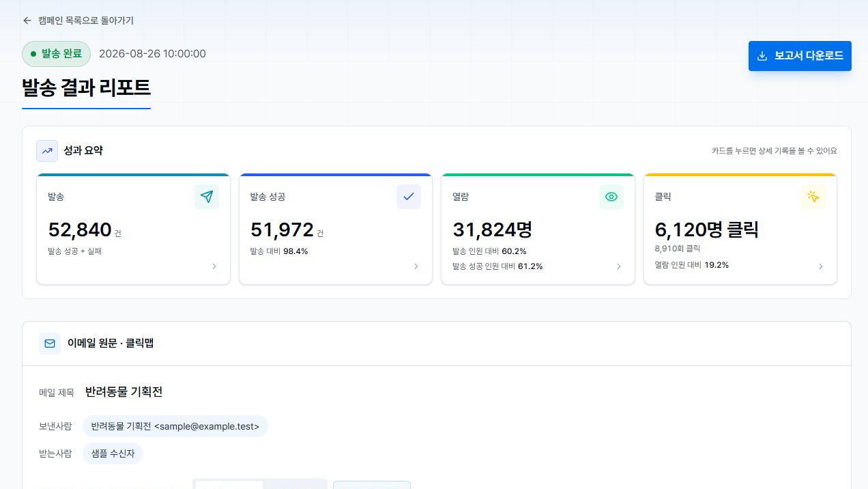Click the 발송 완료 status badge
Image resolution: width=868 pixels, height=489 pixels.
(x=56, y=54)
